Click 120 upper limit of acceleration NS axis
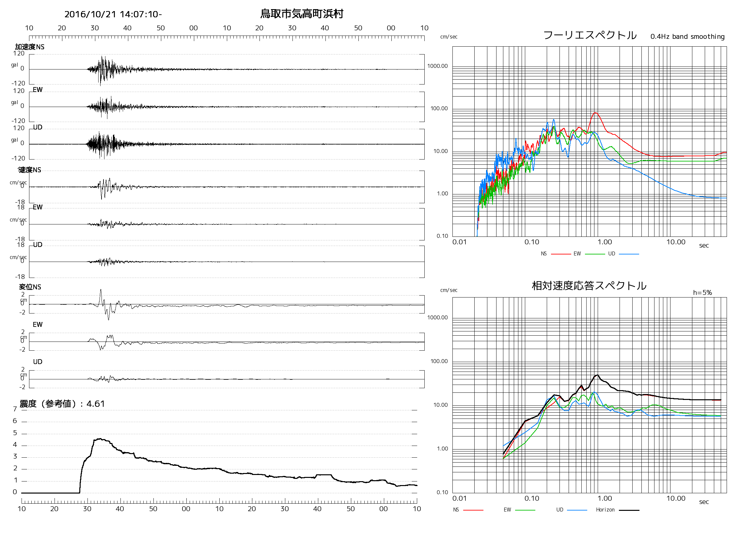The width and height of the screenshot is (756, 534). pyautogui.click(x=19, y=53)
